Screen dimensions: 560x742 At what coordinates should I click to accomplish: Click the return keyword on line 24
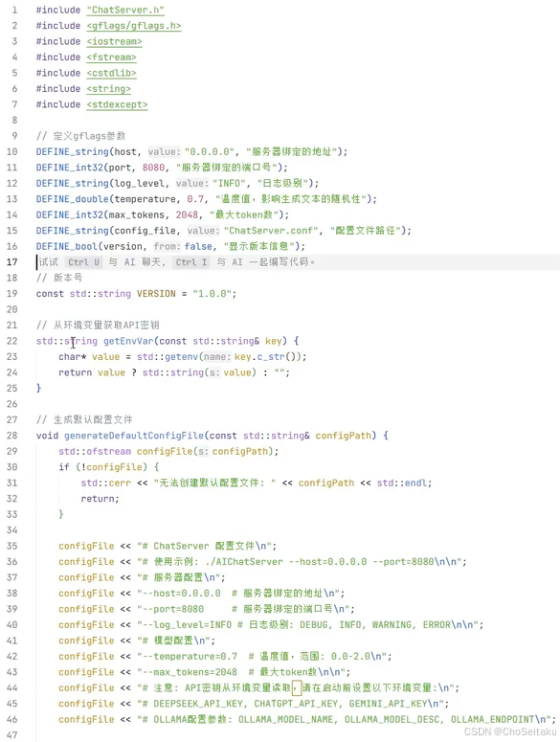click(76, 372)
